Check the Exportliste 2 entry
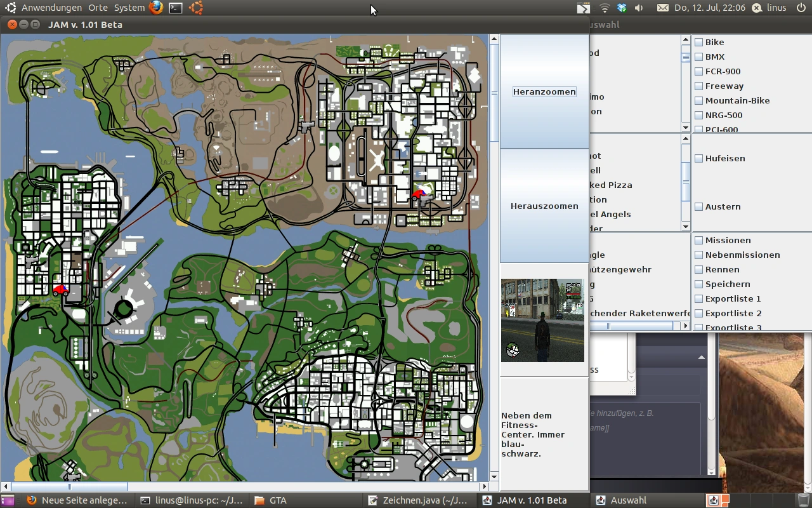 (698, 313)
